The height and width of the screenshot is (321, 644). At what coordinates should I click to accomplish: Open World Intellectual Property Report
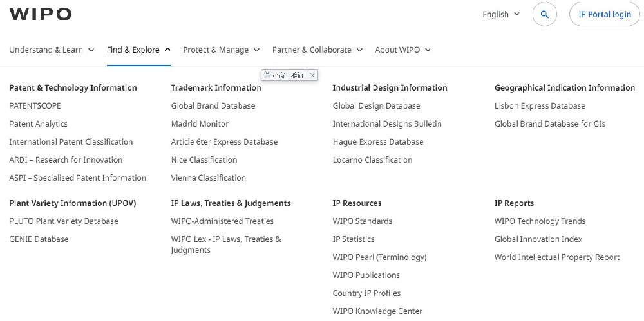557,257
